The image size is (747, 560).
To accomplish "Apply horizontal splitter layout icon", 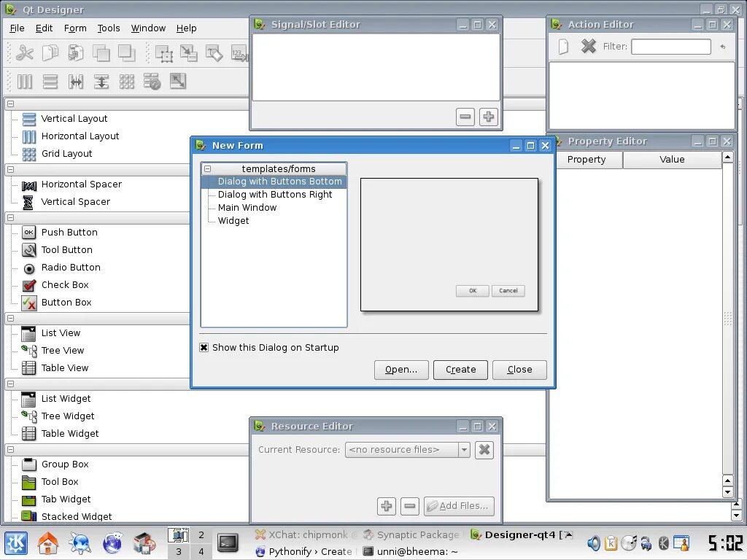I will pyautogui.click(x=76, y=82).
